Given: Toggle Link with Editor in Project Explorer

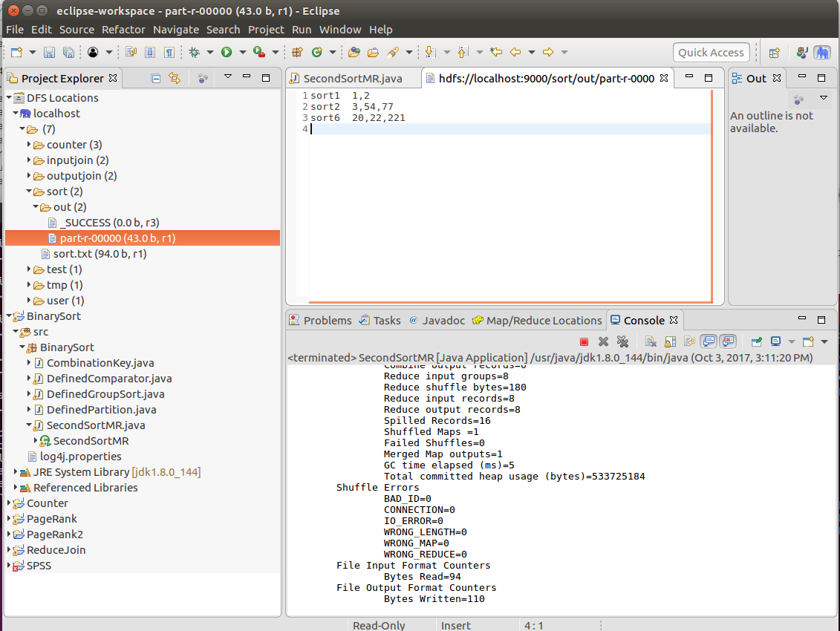Looking at the screenshot, I should [x=175, y=78].
